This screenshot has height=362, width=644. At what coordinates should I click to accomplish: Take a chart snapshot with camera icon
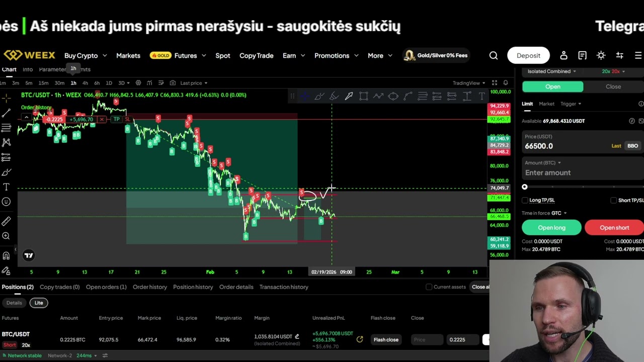coord(173,83)
